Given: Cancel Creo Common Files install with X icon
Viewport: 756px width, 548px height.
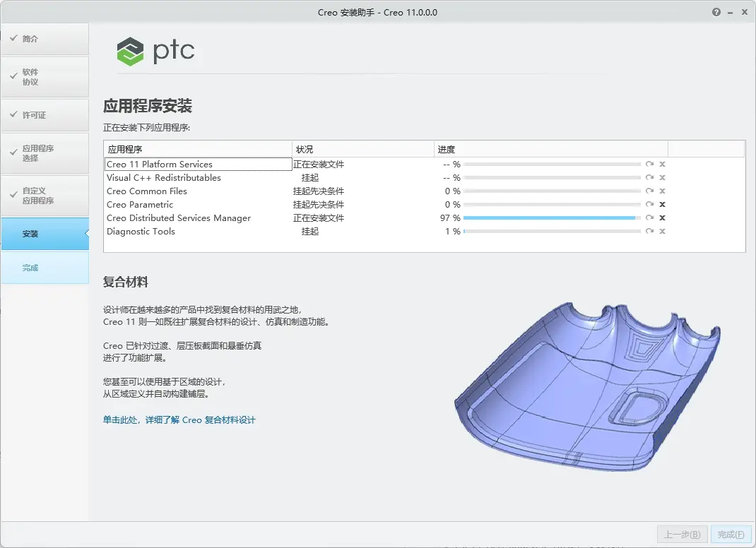Looking at the screenshot, I should (662, 191).
